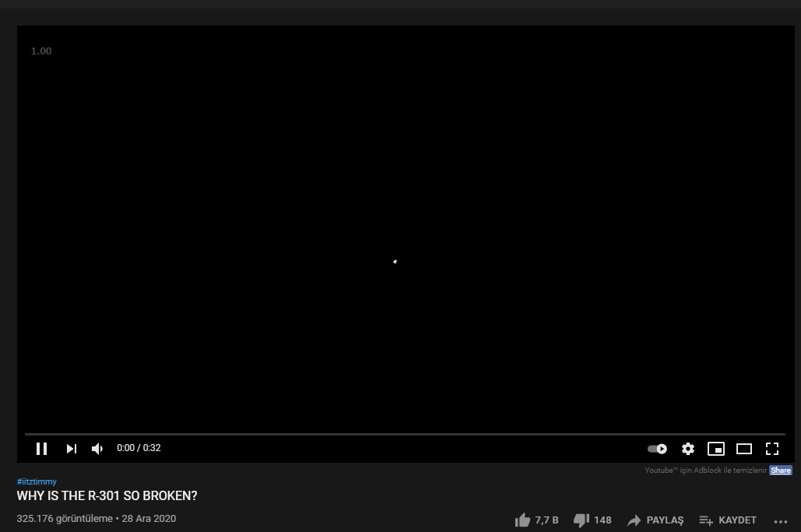Dislike the video with thumbs down
Viewport: 801px width, 532px height.
pyautogui.click(x=581, y=520)
